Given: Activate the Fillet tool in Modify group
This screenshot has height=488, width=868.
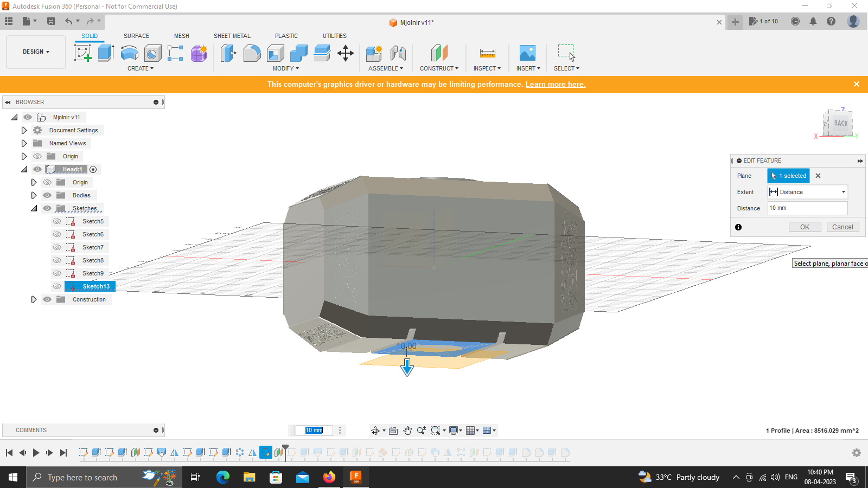Looking at the screenshot, I should [x=252, y=53].
